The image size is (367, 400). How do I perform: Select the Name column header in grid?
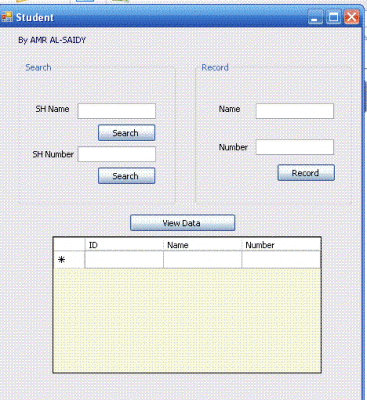coord(203,245)
